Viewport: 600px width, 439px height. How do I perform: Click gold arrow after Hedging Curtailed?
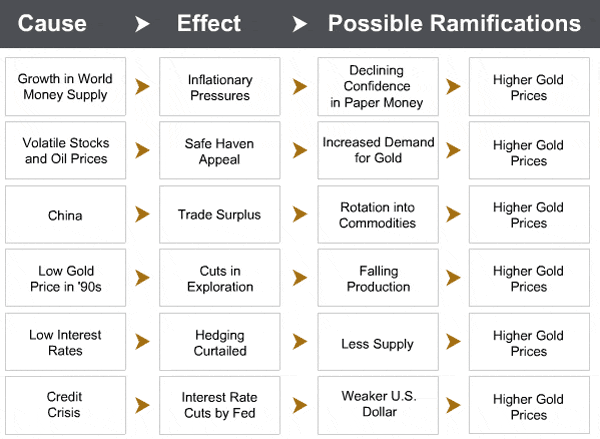pos(300,342)
